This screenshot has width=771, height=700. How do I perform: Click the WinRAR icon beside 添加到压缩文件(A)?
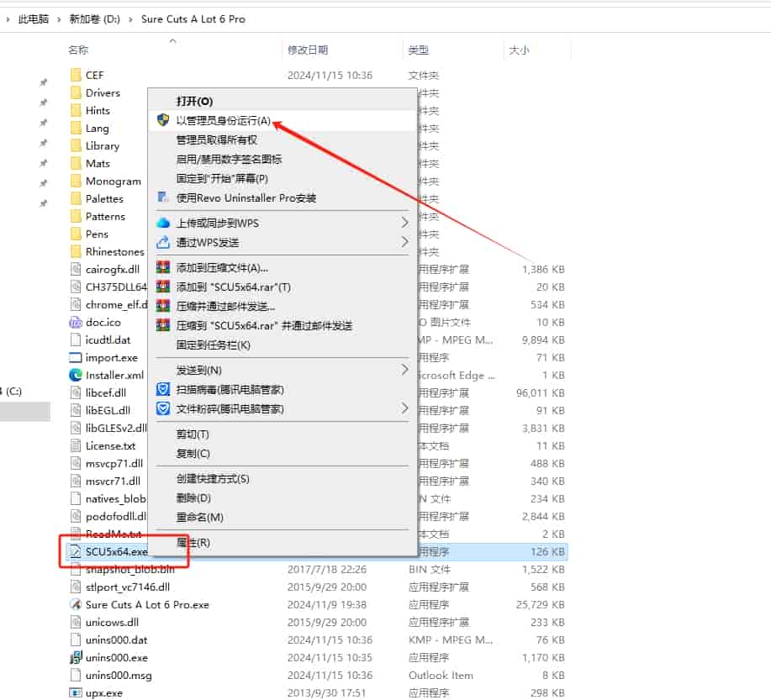click(163, 267)
